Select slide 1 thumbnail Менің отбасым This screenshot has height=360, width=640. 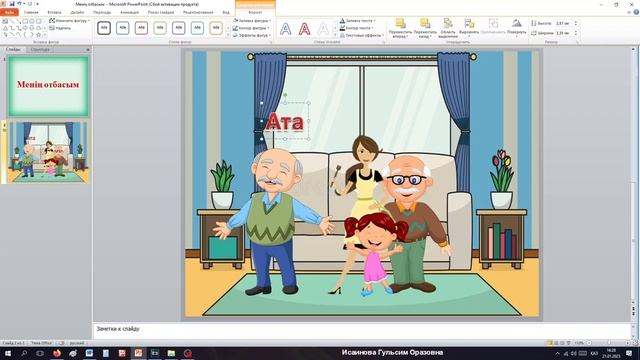click(48, 86)
